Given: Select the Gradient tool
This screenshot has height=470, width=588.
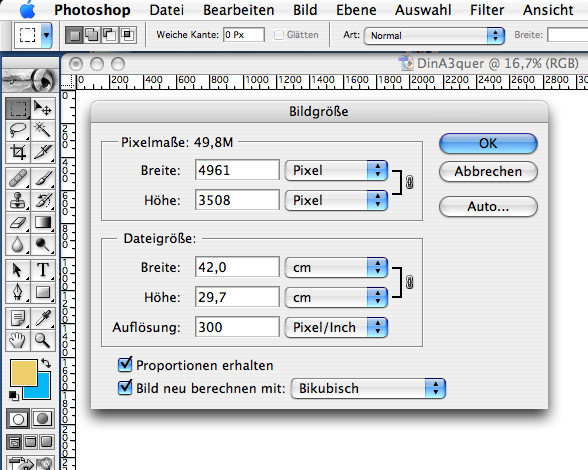Looking at the screenshot, I should 42,222.
